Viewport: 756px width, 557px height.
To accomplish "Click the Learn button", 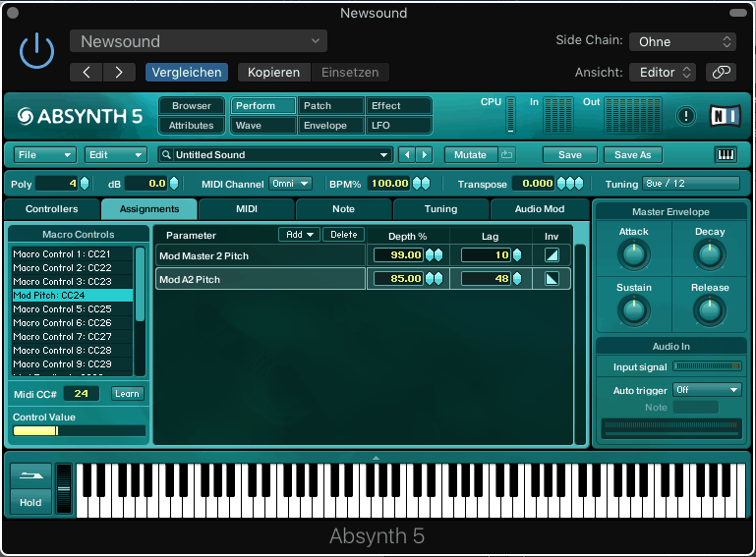I will click(x=127, y=394).
